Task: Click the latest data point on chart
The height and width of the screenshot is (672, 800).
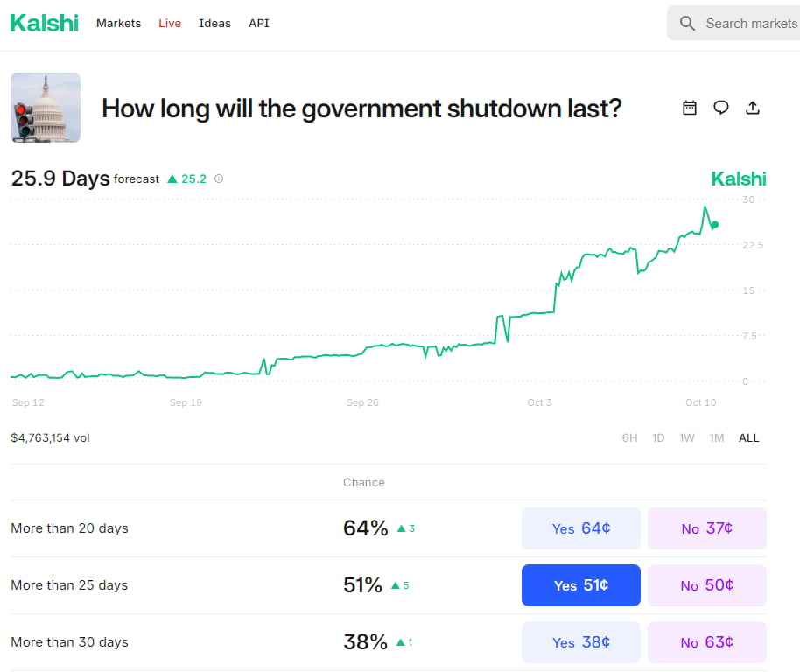Action: [x=715, y=225]
